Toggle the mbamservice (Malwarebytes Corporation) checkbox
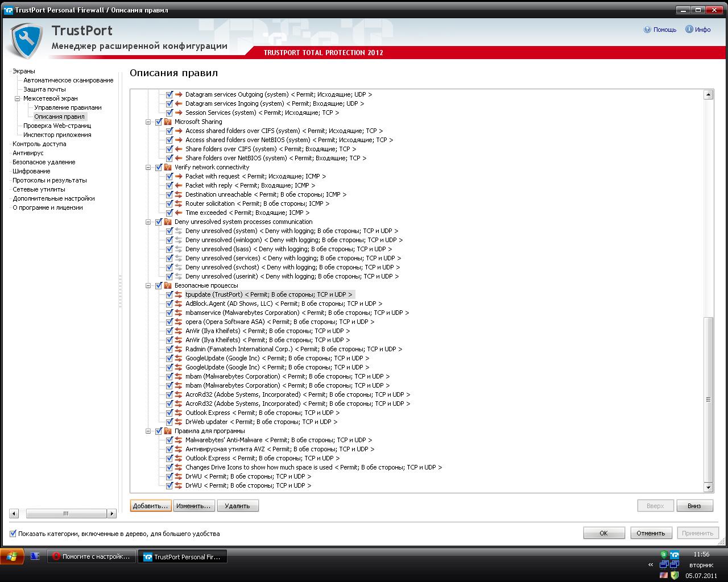Screen dimensions: 728x582 pyautogui.click(x=169, y=313)
